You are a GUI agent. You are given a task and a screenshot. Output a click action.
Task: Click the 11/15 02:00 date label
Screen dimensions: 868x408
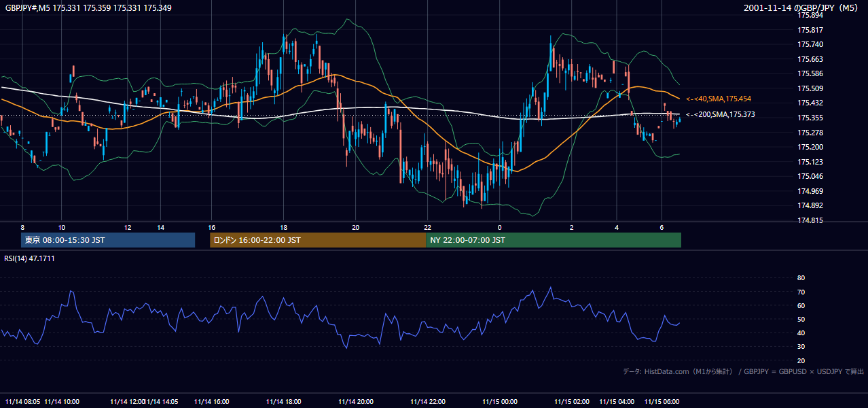572,401
